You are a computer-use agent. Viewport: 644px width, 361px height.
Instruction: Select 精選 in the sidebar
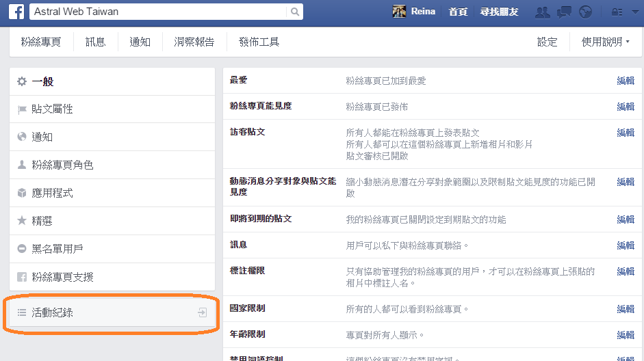[x=112, y=221]
